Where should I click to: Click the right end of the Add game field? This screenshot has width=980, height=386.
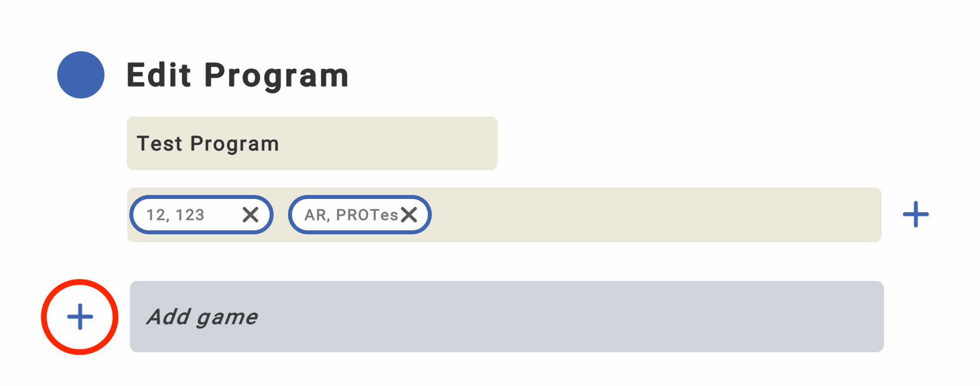[x=846, y=317]
